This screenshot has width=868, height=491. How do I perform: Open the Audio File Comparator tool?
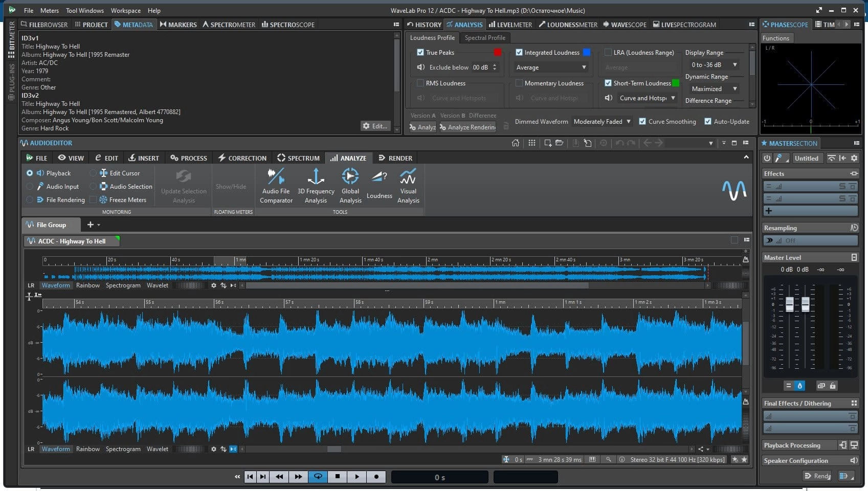point(276,186)
